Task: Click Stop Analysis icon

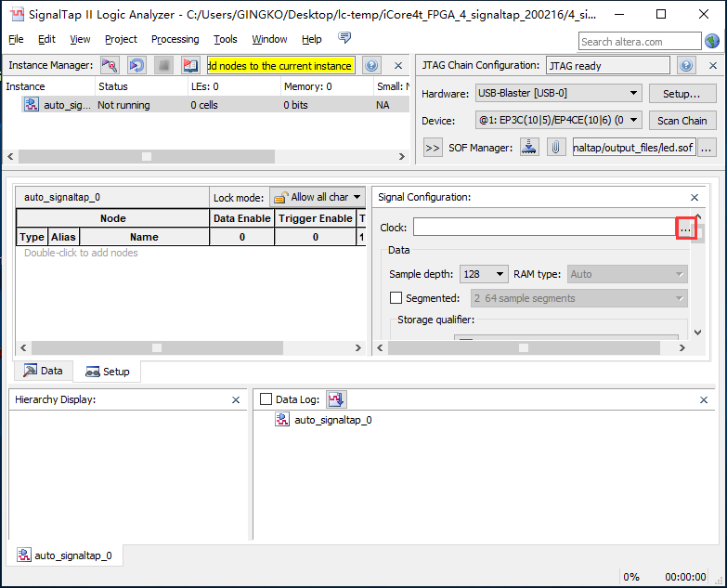Action: click(163, 66)
